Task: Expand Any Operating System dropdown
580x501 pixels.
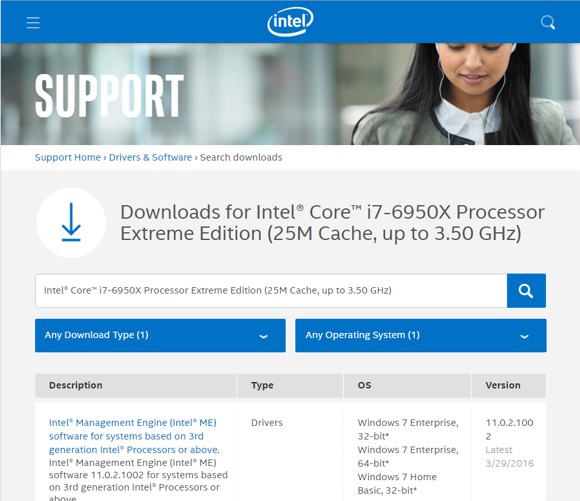Action: point(421,335)
